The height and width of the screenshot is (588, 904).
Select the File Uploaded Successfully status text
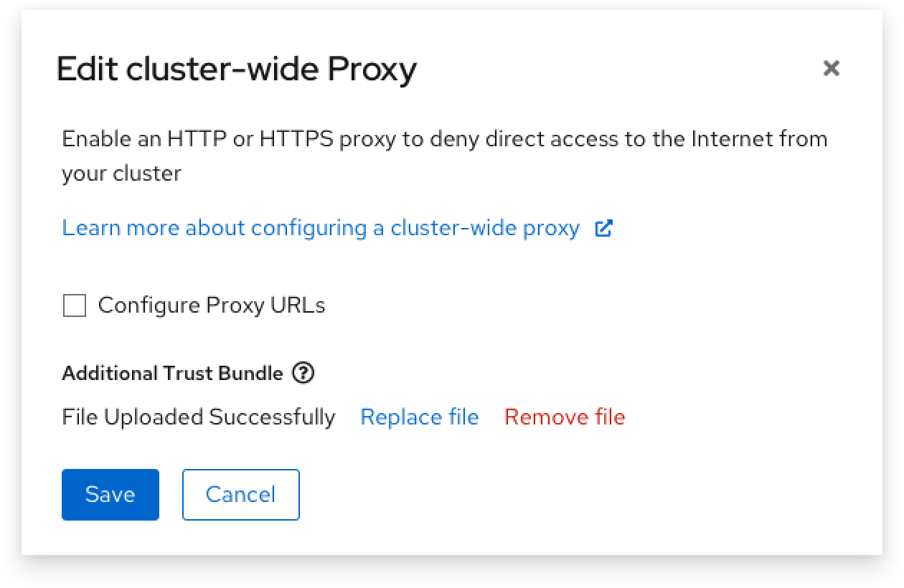(x=199, y=417)
